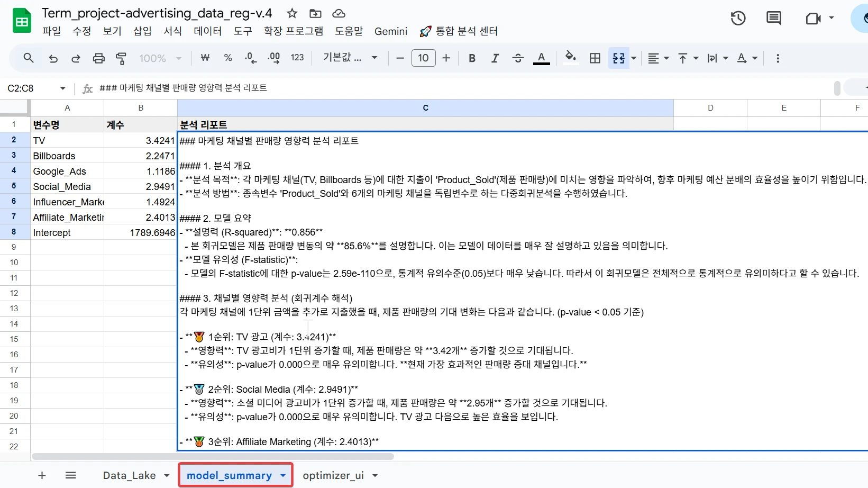
Task: Open the horizontal align dropdown
Action: 659,58
